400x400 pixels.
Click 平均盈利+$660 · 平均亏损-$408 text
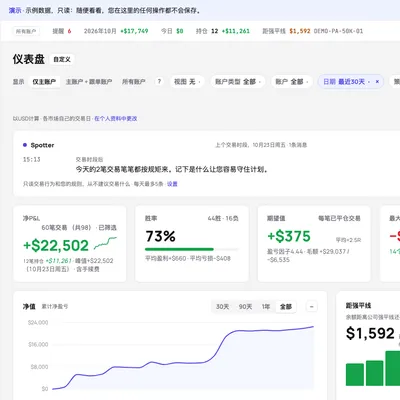click(x=188, y=258)
